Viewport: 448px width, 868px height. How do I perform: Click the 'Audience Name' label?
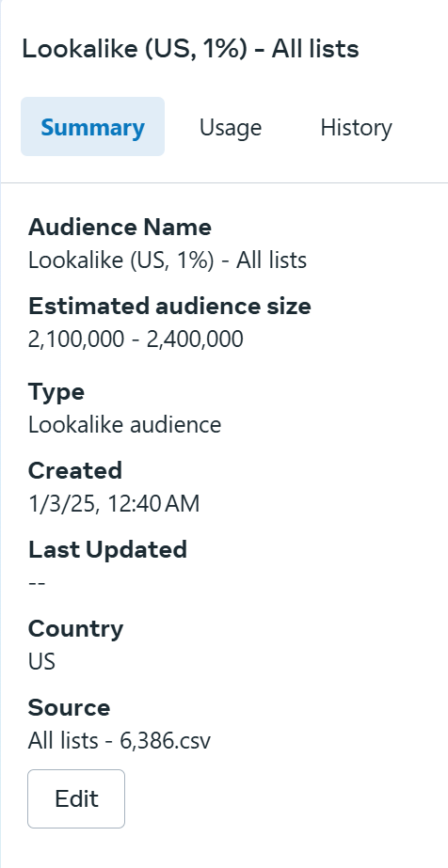pyautogui.click(x=120, y=227)
